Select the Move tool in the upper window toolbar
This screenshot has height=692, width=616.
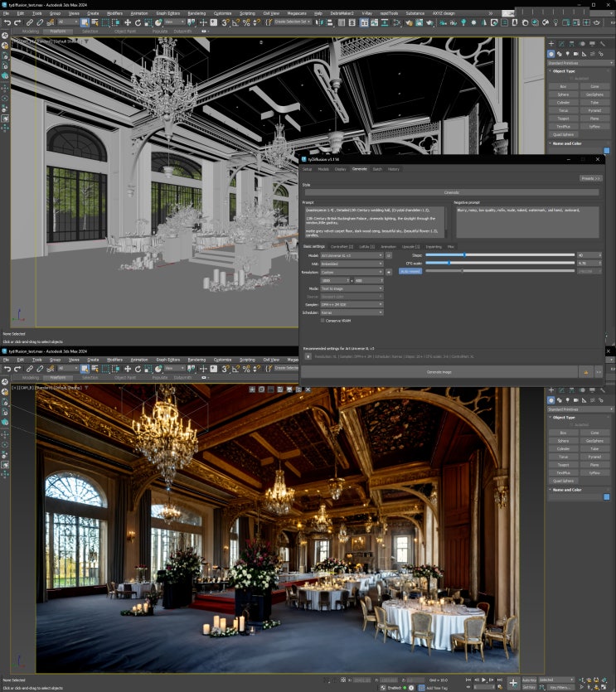pos(128,22)
